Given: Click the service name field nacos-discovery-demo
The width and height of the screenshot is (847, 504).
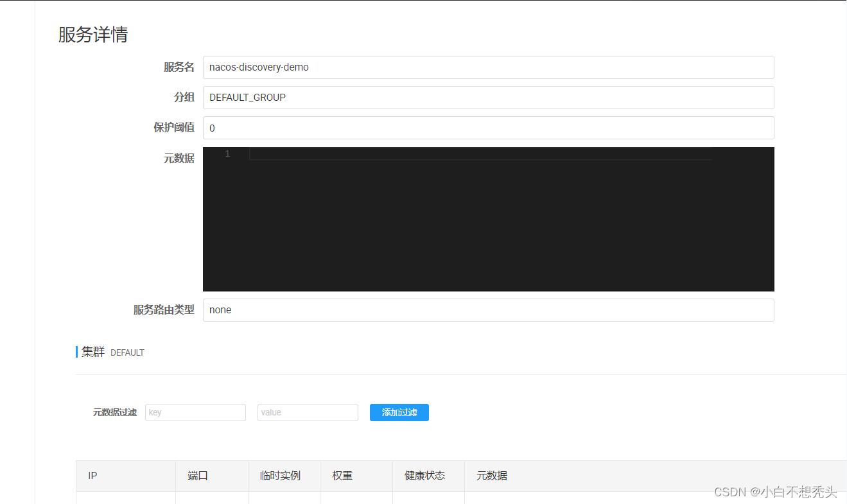Looking at the screenshot, I should (x=488, y=67).
